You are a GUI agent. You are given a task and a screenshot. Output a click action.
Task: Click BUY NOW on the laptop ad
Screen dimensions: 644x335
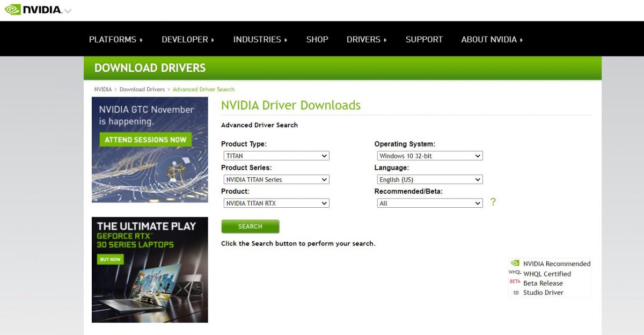pyautogui.click(x=111, y=259)
